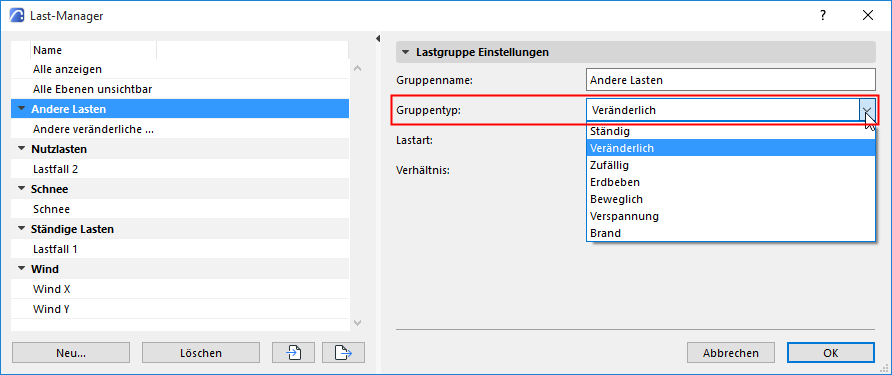Collapse Lastgruppe Einstellungen section
The height and width of the screenshot is (375, 892).
[x=405, y=52]
